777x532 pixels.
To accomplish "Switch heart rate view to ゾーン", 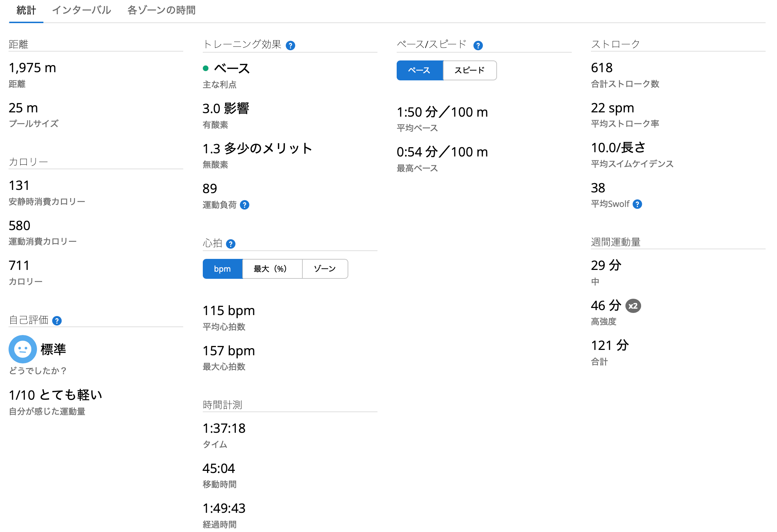I will 325,269.
